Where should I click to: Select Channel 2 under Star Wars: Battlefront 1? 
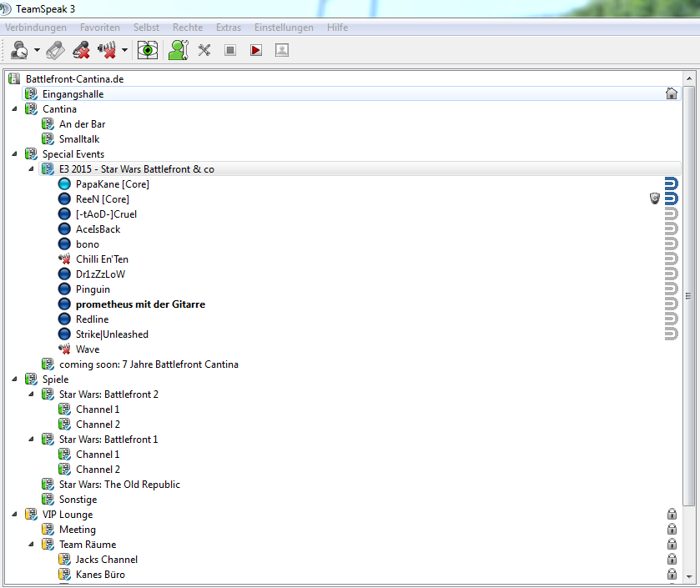coord(98,470)
